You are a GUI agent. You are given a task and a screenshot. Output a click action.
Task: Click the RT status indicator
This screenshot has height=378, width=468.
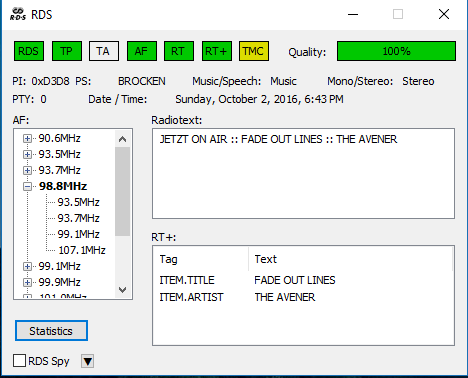[179, 51]
